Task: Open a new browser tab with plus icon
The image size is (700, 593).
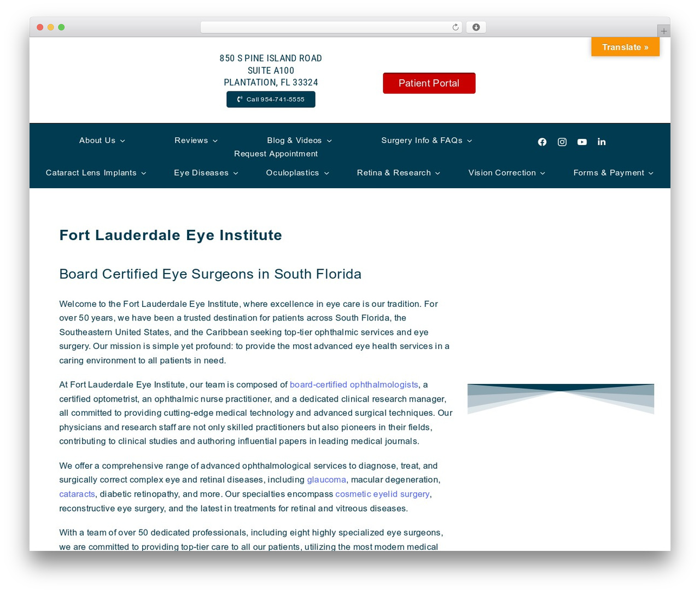Action: pos(664,31)
